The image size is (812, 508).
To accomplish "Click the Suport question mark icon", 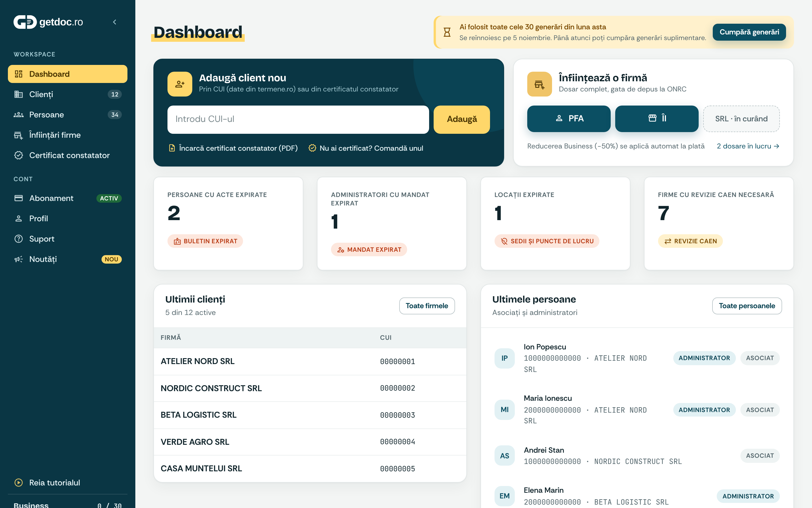I will 19,239.
